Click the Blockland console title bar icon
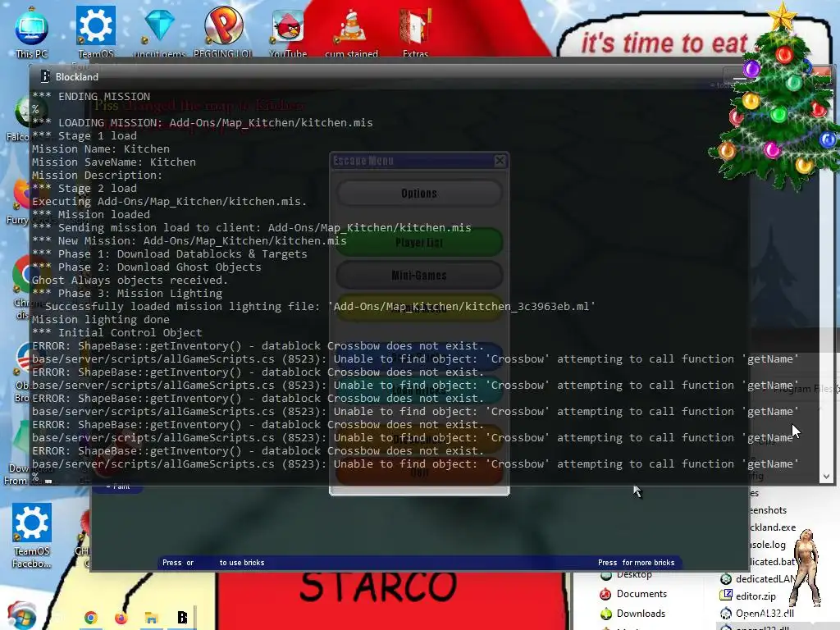This screenshot has height=630, width=840. point(45,76)
